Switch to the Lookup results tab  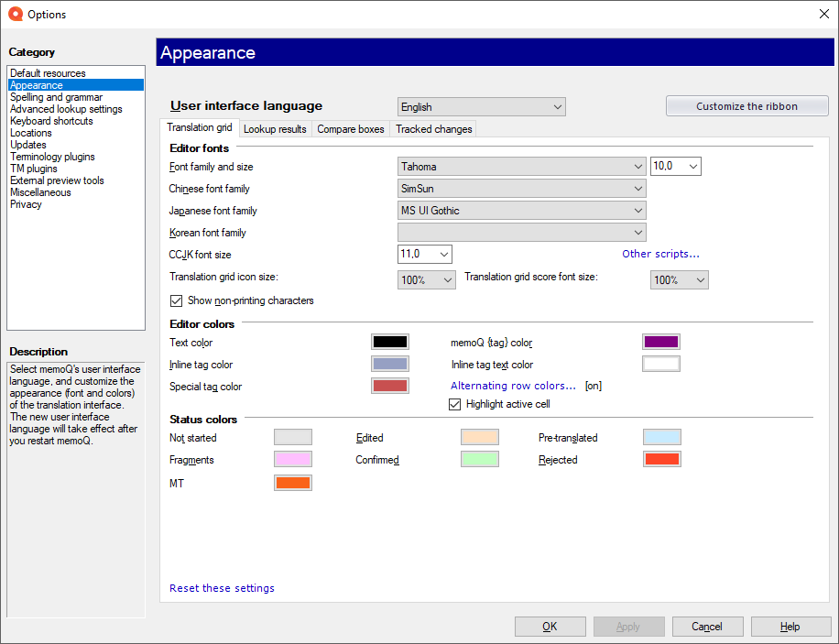tap(275, 129)
